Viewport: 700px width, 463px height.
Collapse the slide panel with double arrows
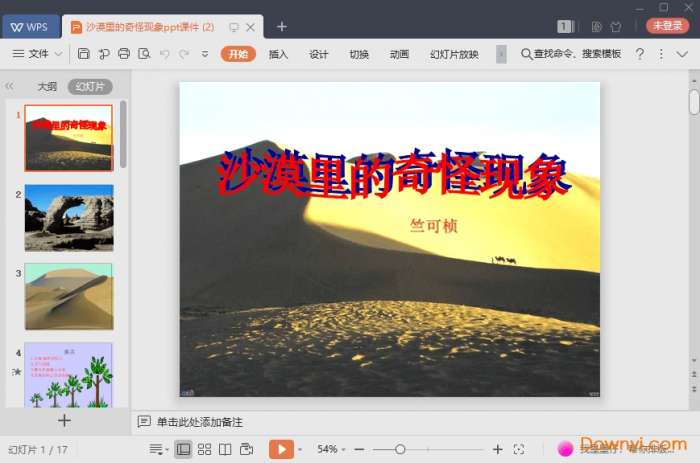coord(9,86)
